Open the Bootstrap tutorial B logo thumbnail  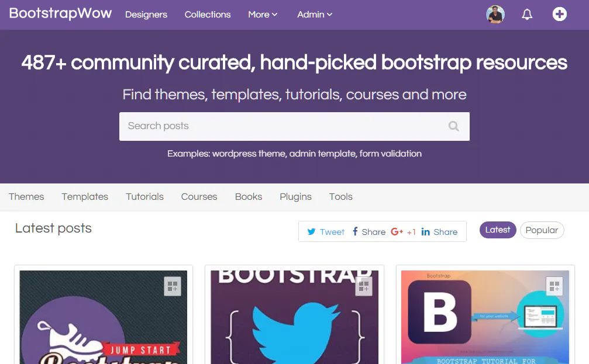tap(485, 317)
